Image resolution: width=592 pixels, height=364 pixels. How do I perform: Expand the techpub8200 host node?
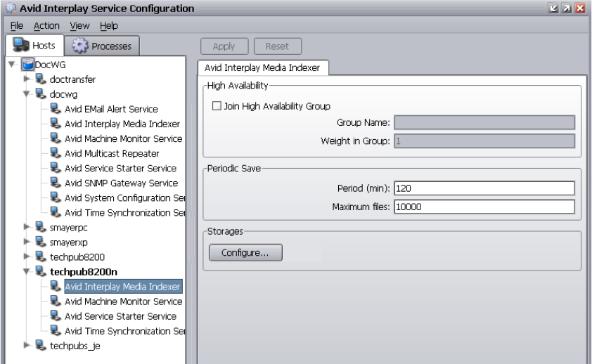[x=27, y=256]
